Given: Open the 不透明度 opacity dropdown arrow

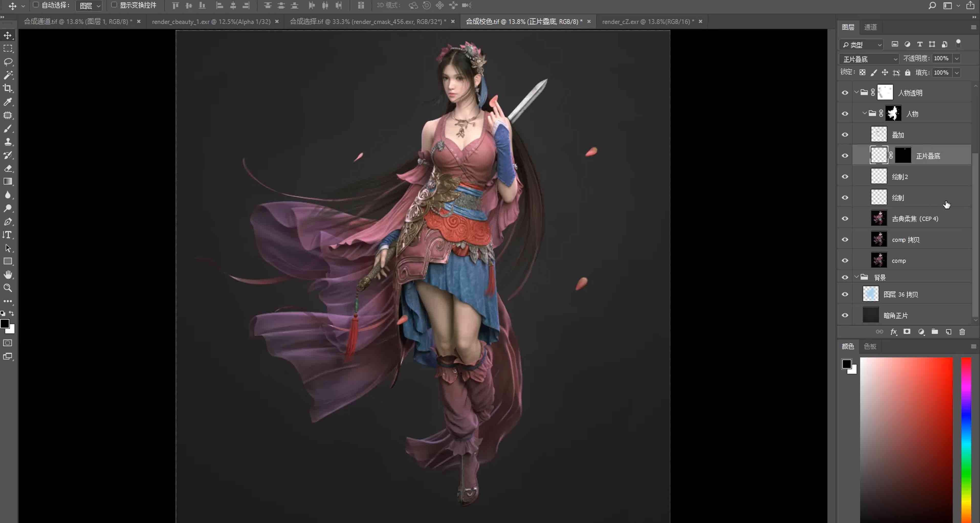Looking at the screenshot, I should point(956,59).
